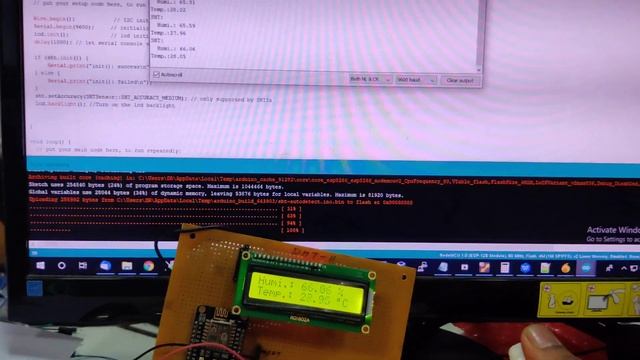Toggle the Autoscroll checkbox in Serial Monitor
Image resolution: width=640 pixels, height=360 pixels.
[x=156, y=75]
